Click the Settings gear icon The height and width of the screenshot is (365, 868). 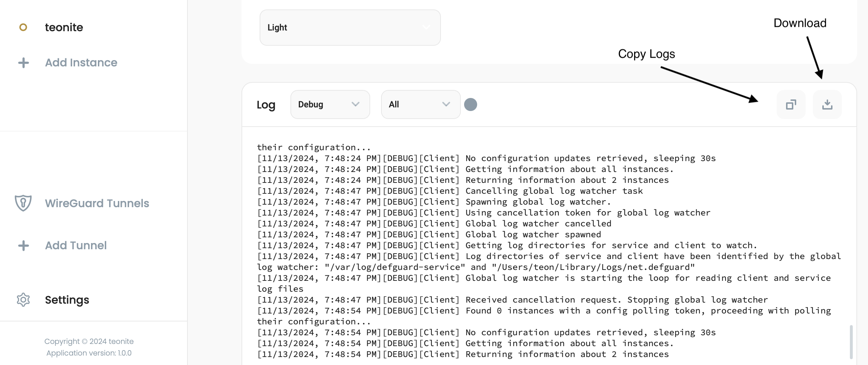coord(23,300)
